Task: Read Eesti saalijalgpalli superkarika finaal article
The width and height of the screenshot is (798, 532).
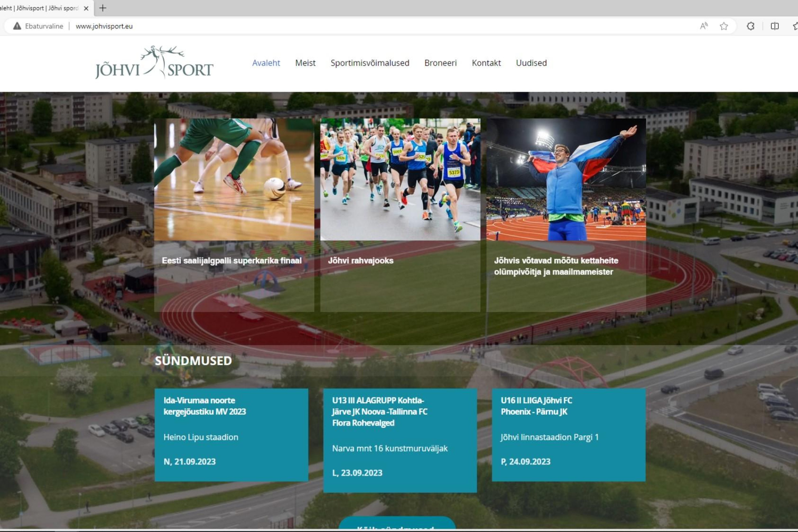Action: 232,261
